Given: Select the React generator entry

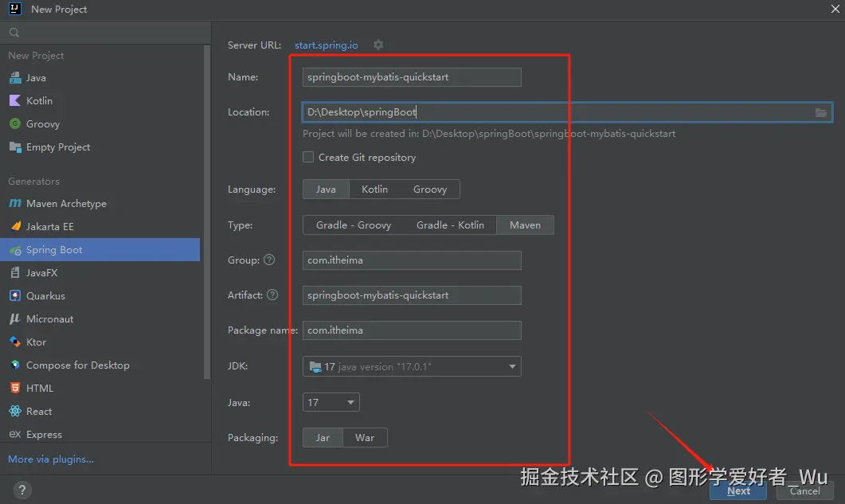Looking at the screenshot, I should (100, 412).
